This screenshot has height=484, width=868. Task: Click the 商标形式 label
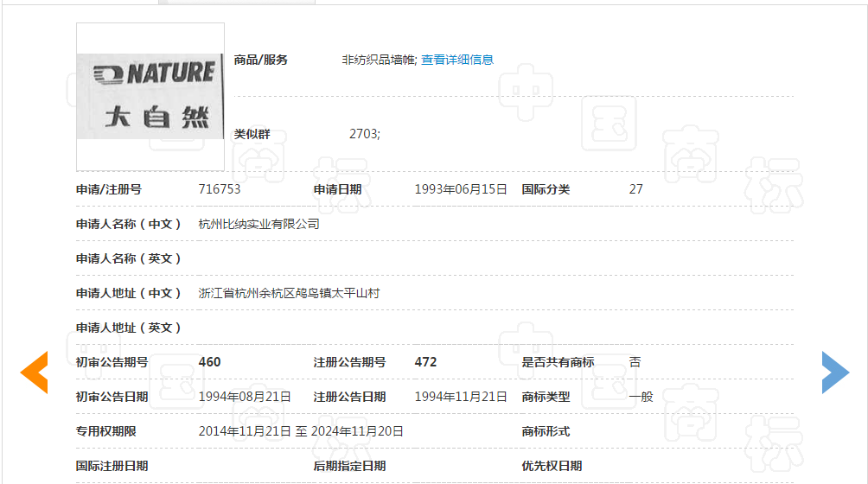[x=546, y=431]
